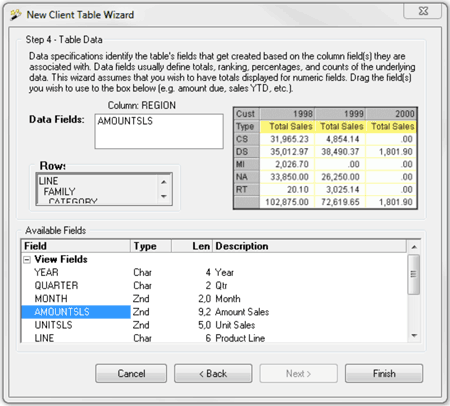Select the highlighted AMOUNTSLS field
The height and width of the screenshot is (406, 450).
pyautogui.click(x=76, y=312)
